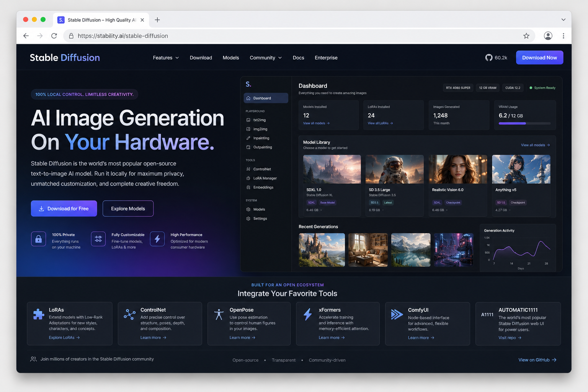Follow the Explore LoRAs link
This screenshot has width=588, height=392.
tap(64, 338)
